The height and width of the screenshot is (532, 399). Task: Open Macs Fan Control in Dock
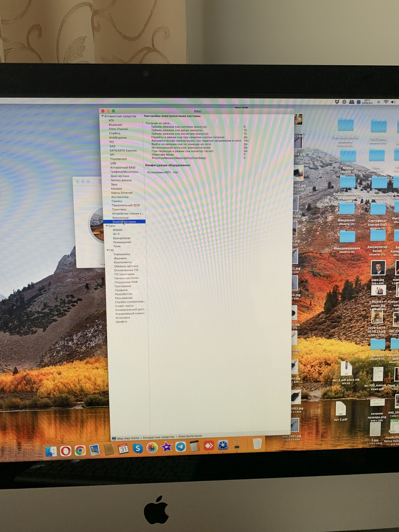[223, 445]
